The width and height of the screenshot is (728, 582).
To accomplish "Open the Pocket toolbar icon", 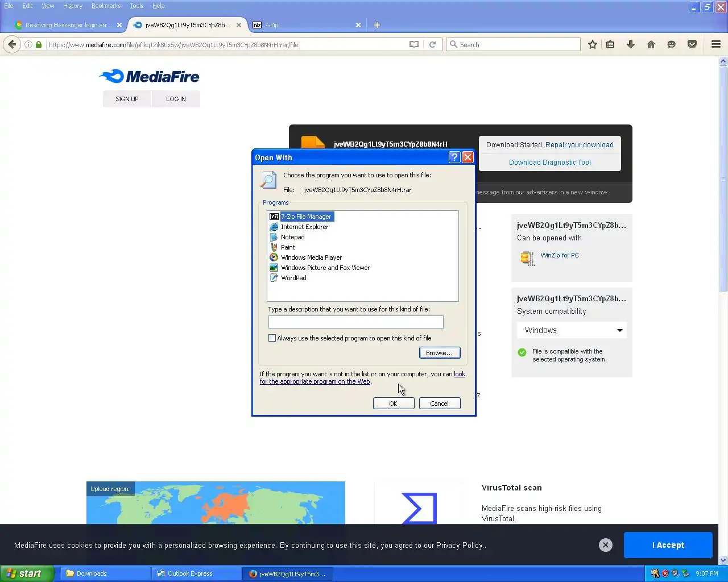I will pos(692,44).
